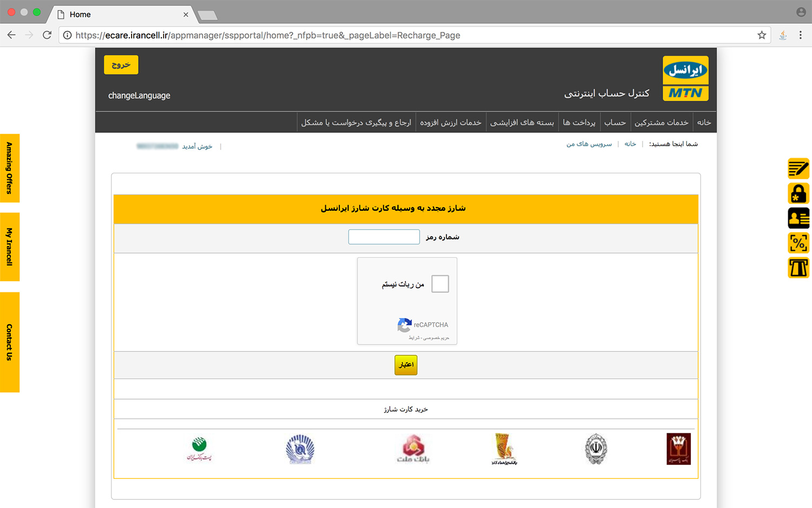The height and width of the screenshot is (508, 812).
Task: Select the Bank Mellat logo
Action: [413, 449]
